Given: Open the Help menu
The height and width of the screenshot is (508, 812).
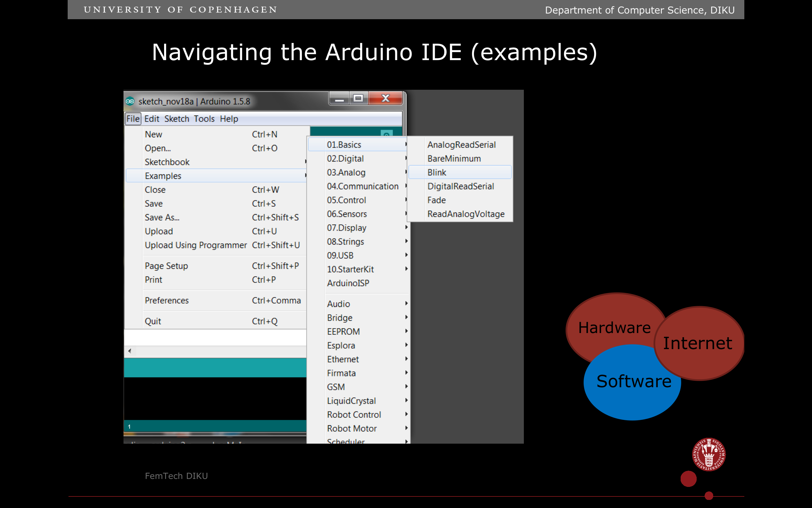Looking at the screenshot, I should [x=229, y=119].
